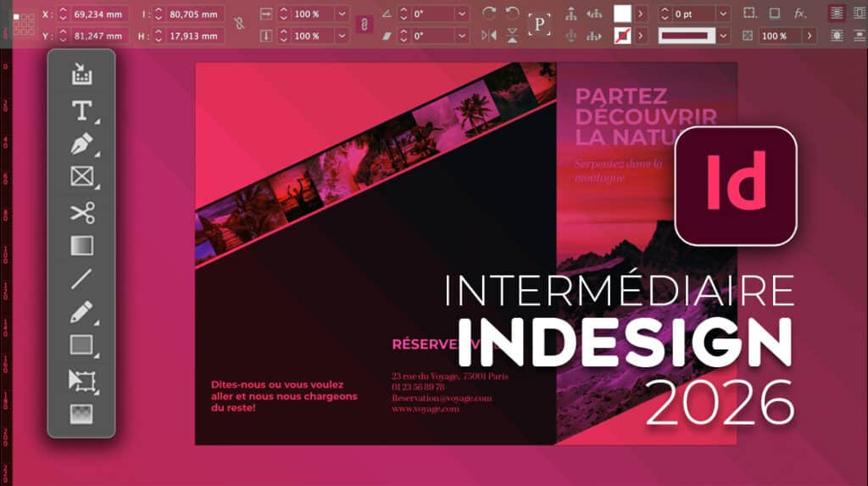
Task: Click the stroke weight stepper arrows
Action: [x=665, y=14]
